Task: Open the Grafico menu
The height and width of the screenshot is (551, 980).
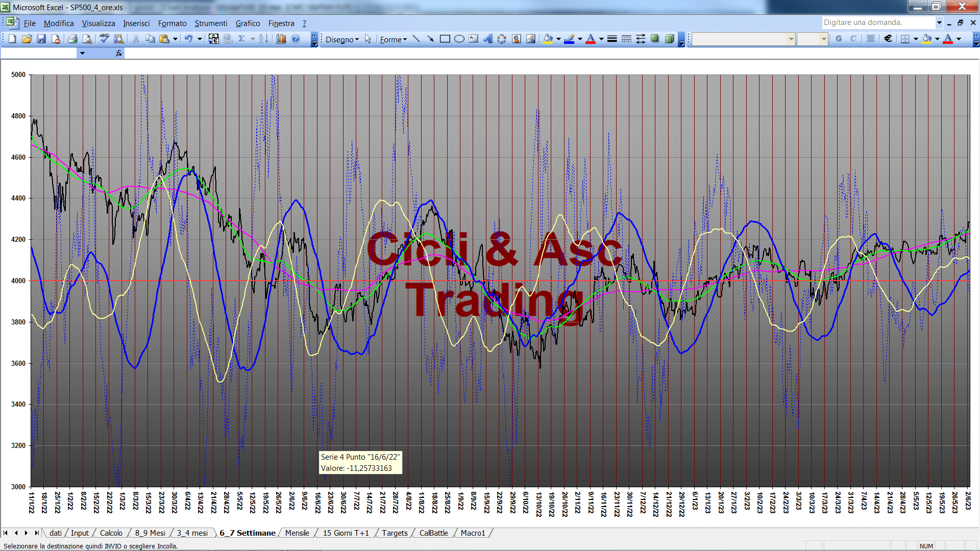Action: pos(248,23)
